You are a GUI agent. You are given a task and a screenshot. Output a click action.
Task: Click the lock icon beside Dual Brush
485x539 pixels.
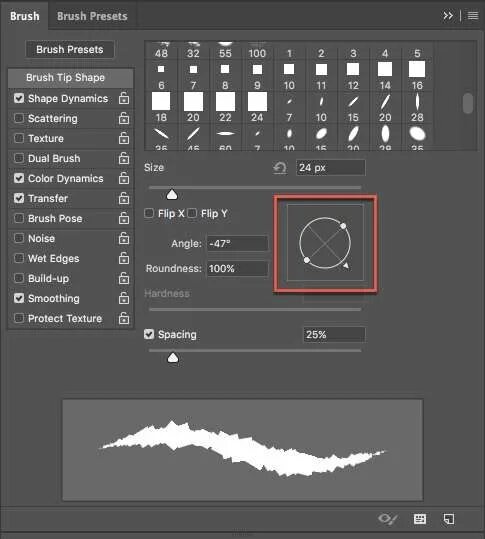click(x=124, y=158)
